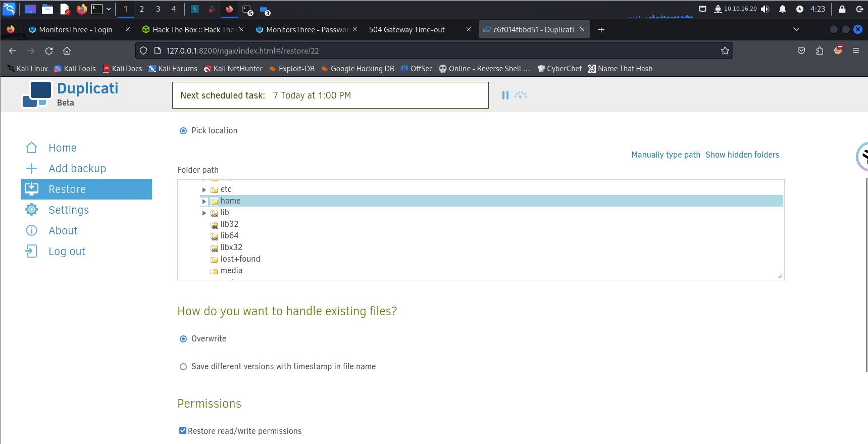Switch to the MonitorsThree - Login tab

pos(76,30)
